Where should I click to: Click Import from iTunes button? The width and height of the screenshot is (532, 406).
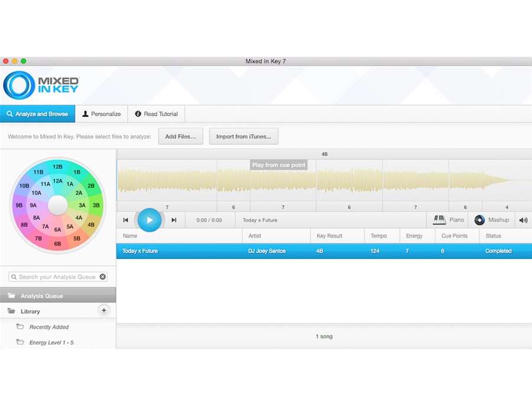click(244, 137)
